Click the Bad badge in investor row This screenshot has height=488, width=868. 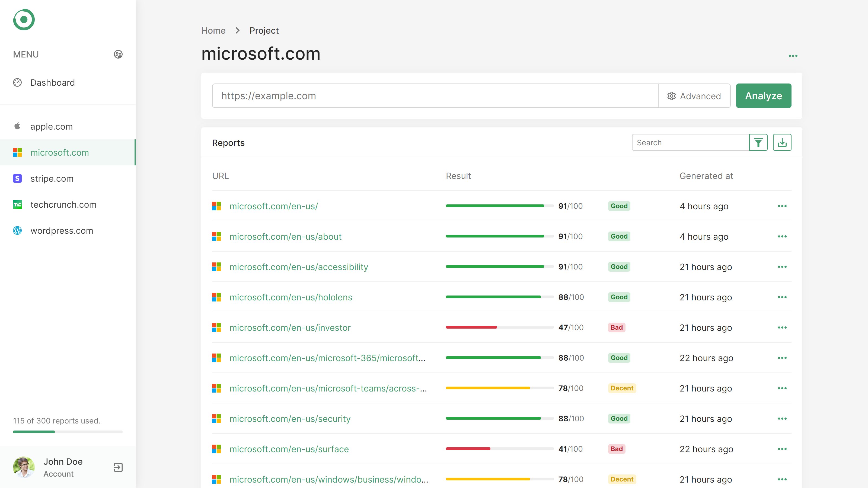617,327
